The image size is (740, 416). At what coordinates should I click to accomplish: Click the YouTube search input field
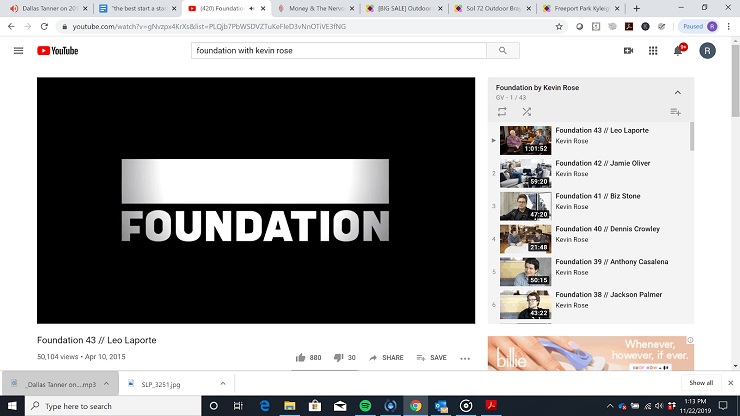(x=338, y=51)
